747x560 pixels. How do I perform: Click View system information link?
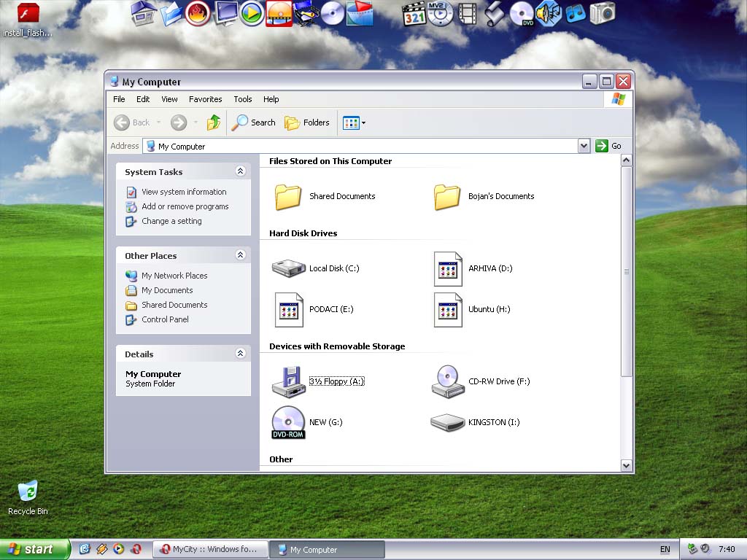click(184, 192)
